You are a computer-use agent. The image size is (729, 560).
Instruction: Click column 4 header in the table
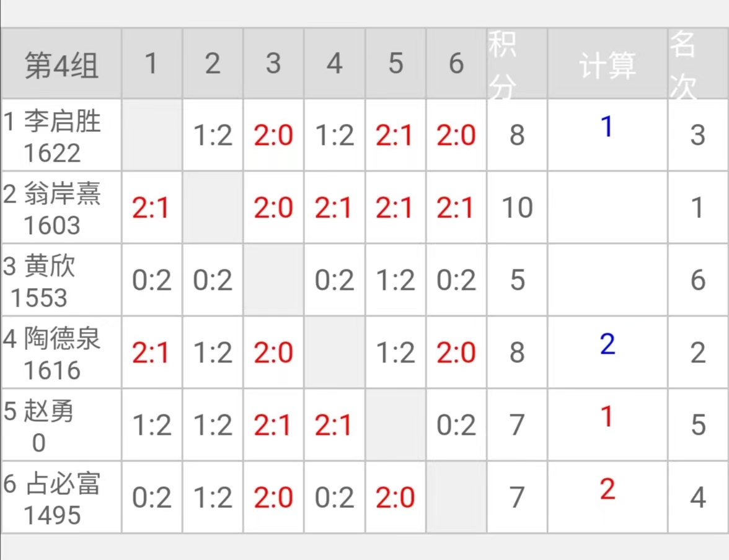click(x=335, y=64)
